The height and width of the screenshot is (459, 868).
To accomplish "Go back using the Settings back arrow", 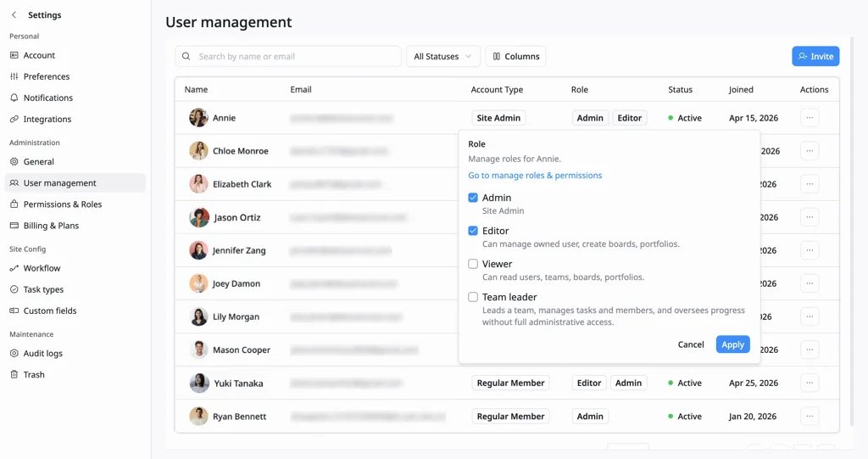I will click(x=14, y=15).
